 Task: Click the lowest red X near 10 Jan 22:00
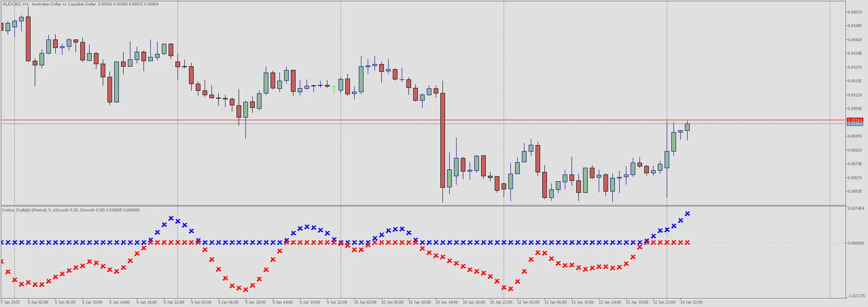tap(510, 289)
